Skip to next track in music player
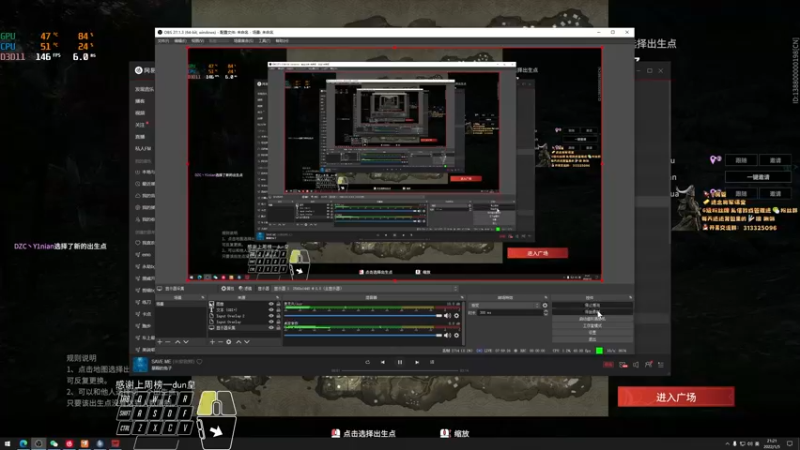The image size is (800, 450). (x=417, y=362)
